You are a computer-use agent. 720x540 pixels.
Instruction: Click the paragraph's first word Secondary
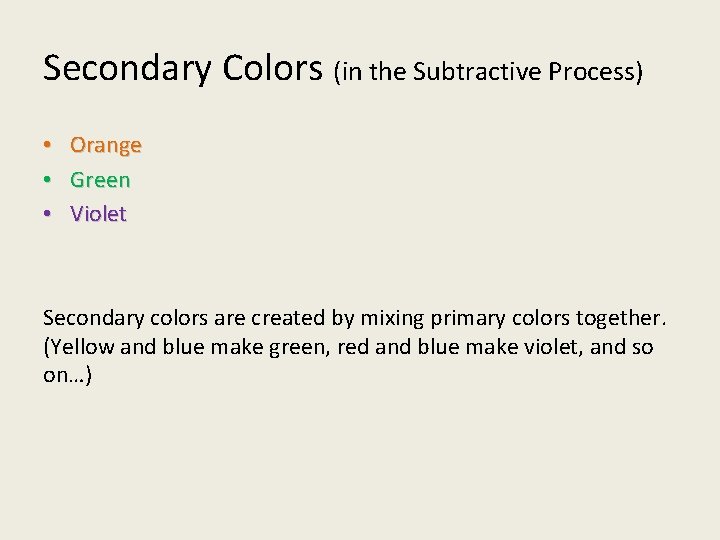coord(94,319)
